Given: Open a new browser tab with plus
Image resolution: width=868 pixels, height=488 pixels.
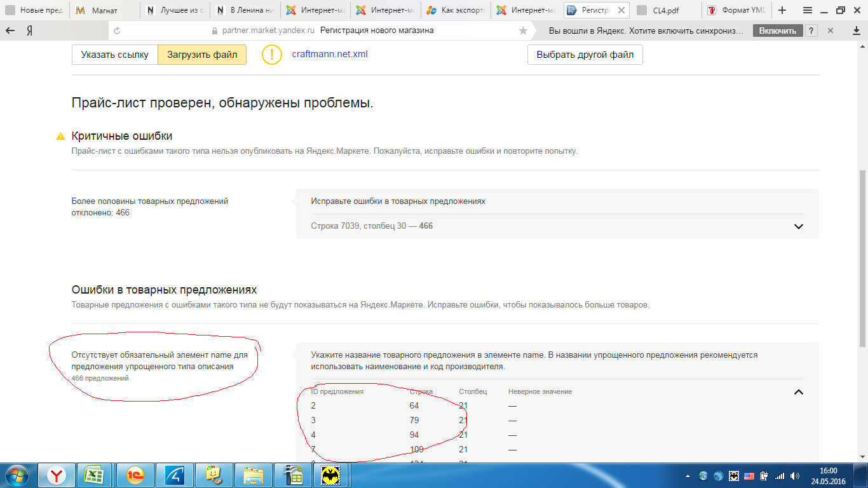Looking at the screenshot, I should [782, 10].
